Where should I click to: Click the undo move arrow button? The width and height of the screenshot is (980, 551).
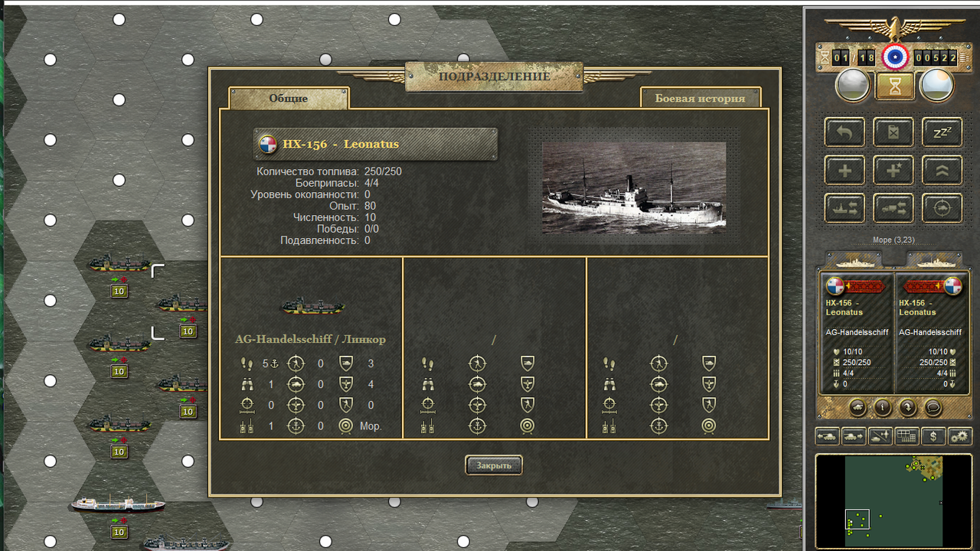(x=844, y=132)
